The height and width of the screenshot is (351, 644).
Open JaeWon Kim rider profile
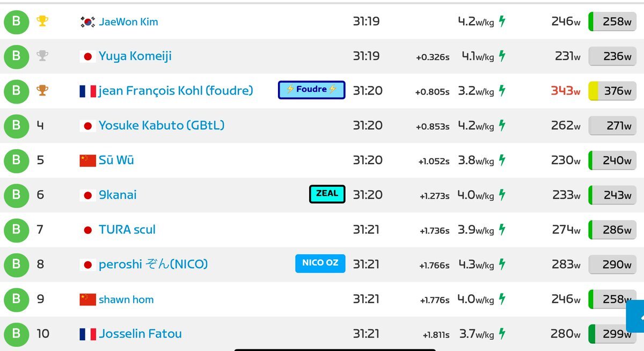click(128, 22)
